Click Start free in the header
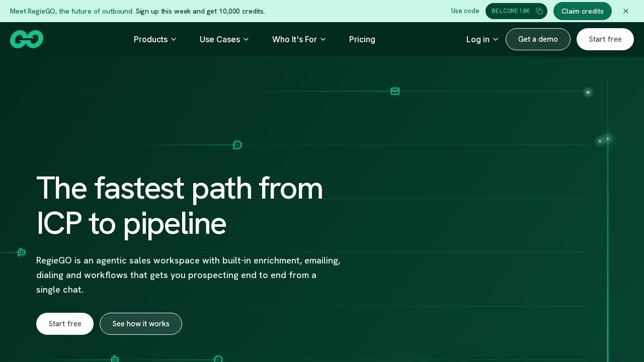 tap(605, 39)
